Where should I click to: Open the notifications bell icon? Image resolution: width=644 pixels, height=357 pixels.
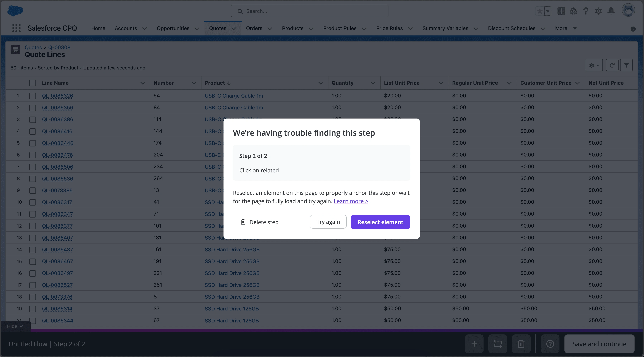tap(611, 11)
